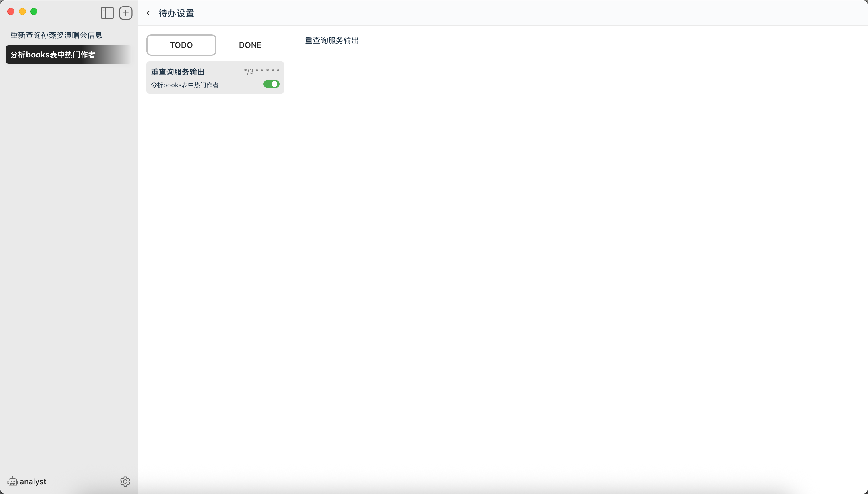Click the red close traffic light
Screen dimensions: 868x494
11,11
